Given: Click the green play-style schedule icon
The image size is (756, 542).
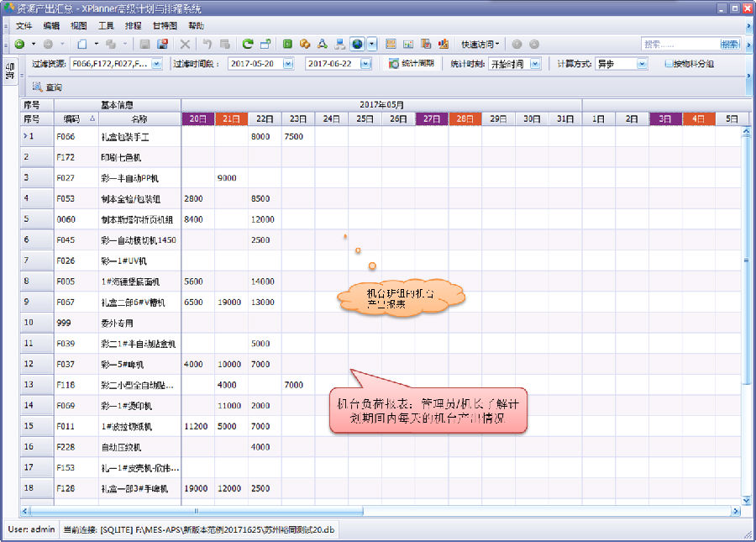Looking at the screenshot, I should point(287,44).
